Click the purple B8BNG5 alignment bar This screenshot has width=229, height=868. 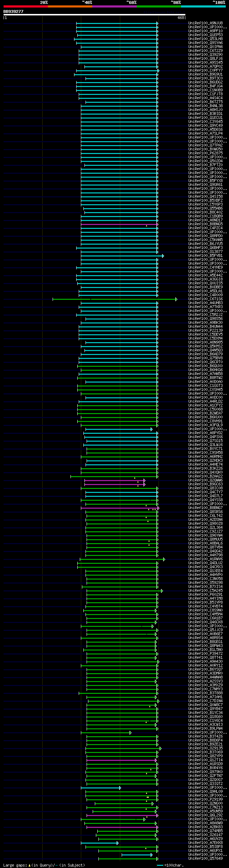(119, 224)
